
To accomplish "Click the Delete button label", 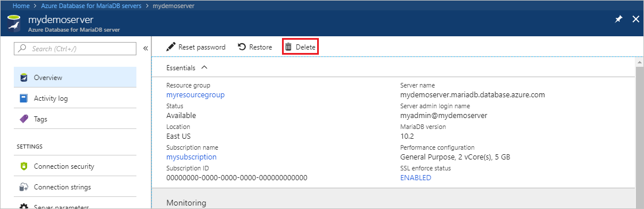I will [x=306, y=47].
